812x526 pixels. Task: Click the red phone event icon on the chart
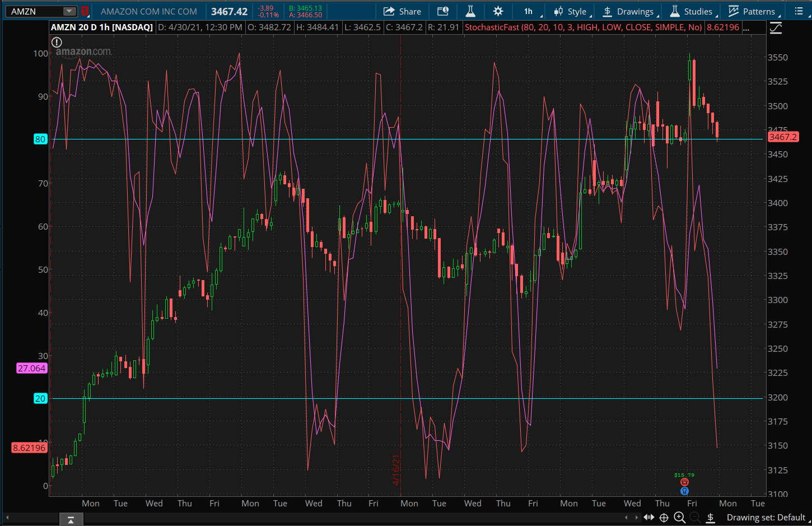click(x=684, y=482)
